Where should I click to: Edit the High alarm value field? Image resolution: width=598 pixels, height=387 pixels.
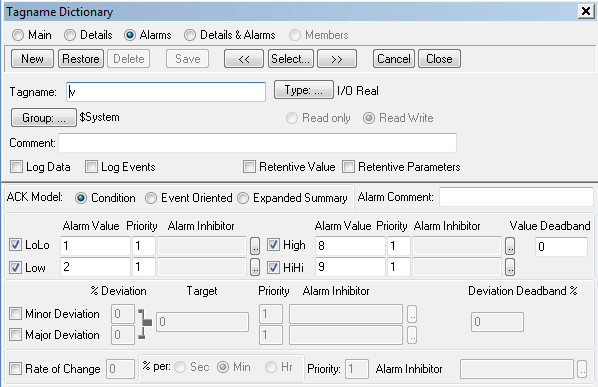[350, 246]
